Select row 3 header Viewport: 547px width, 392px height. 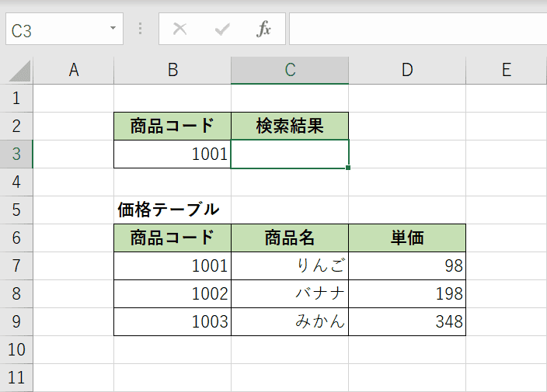coord(16,154)
